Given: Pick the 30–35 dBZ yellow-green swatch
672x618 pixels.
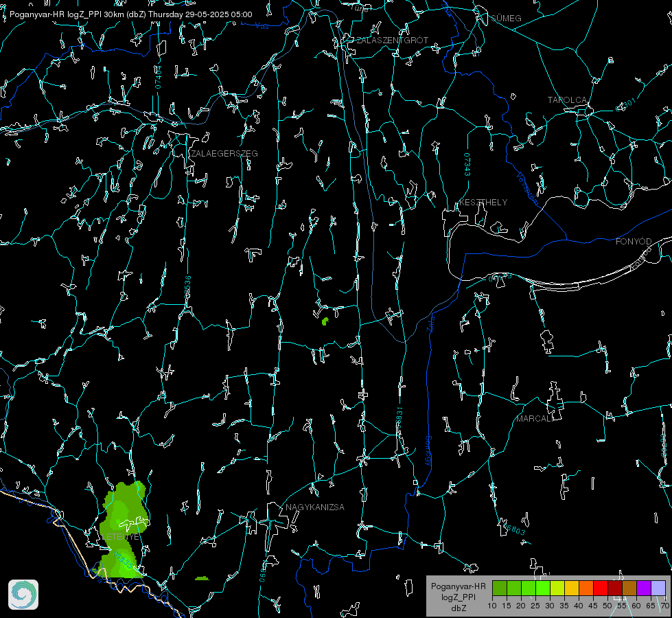Looking at the screenshot, I should [557, 588].
